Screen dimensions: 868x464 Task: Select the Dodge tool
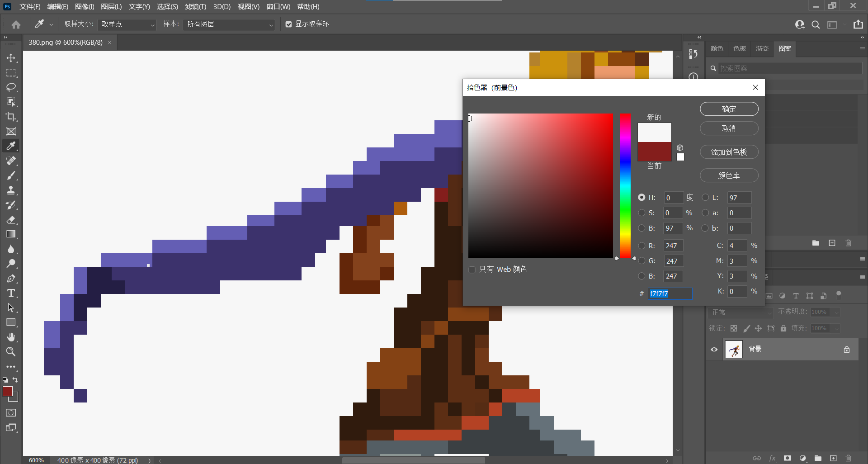click(x=11, y=264)
